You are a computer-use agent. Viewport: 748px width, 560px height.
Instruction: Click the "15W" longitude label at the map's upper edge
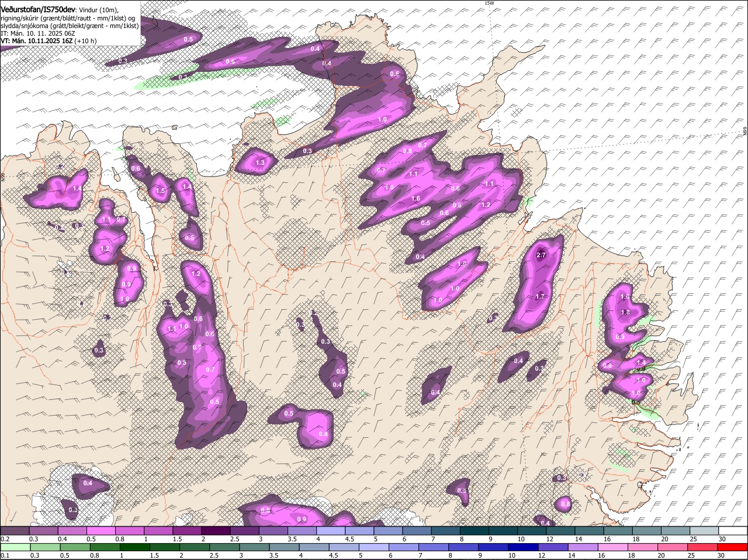pos(489,3)
